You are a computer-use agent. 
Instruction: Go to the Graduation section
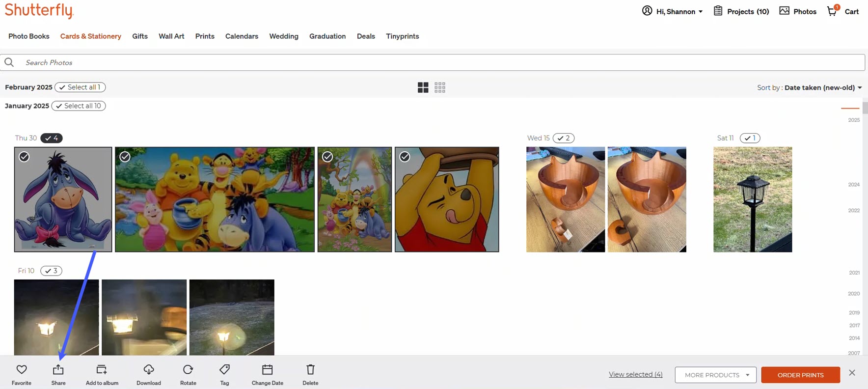click(x=327, y=36)
